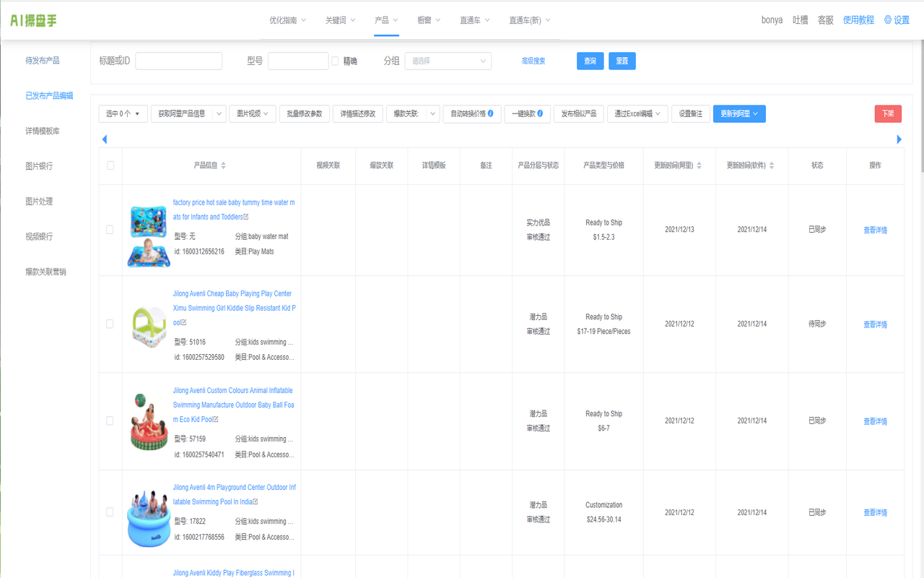
Task: Open the 分组 dropdown selector
Action: tap(448, 61)
